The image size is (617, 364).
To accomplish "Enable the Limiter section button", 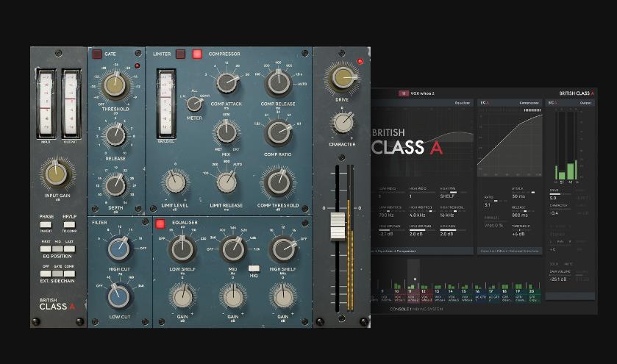I will (180, 54).
